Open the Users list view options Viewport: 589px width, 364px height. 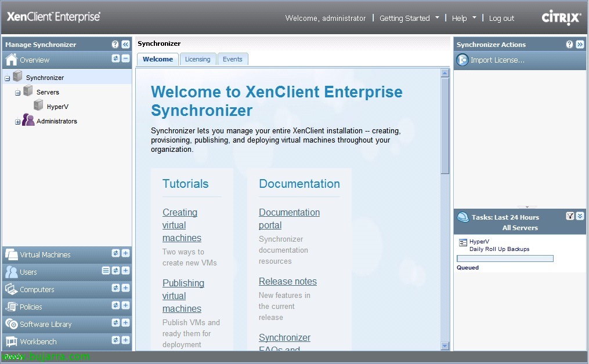tap(106, 271)
